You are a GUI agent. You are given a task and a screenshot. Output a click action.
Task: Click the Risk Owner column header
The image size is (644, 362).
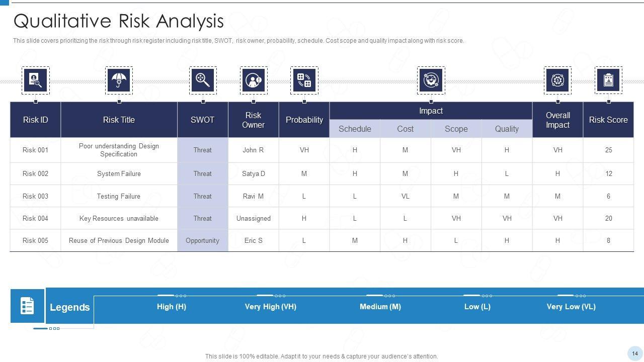coord(253,120)
